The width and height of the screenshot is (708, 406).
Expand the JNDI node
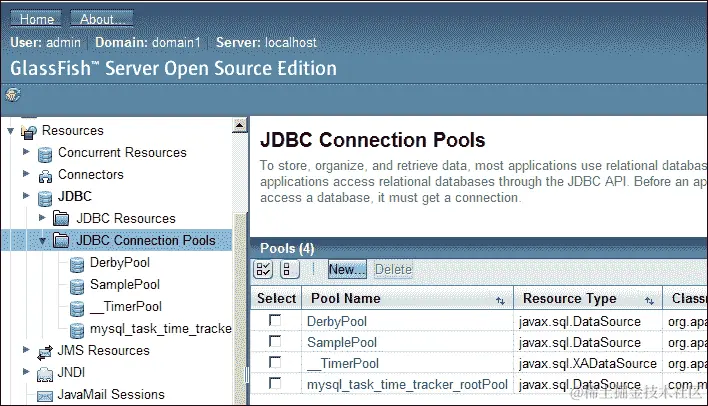[x=26, y=372]
